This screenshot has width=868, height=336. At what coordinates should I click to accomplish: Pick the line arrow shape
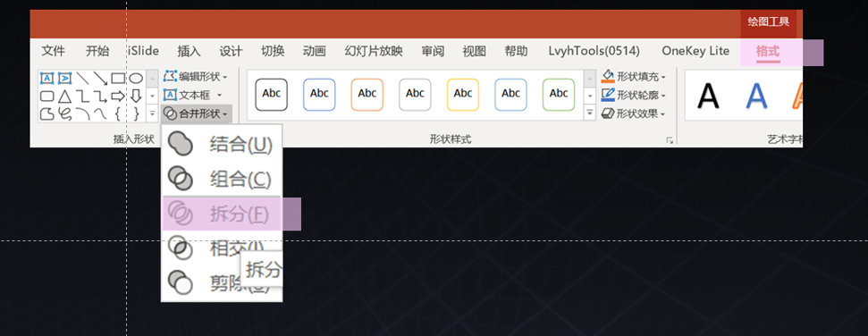[x=100, y=79]
